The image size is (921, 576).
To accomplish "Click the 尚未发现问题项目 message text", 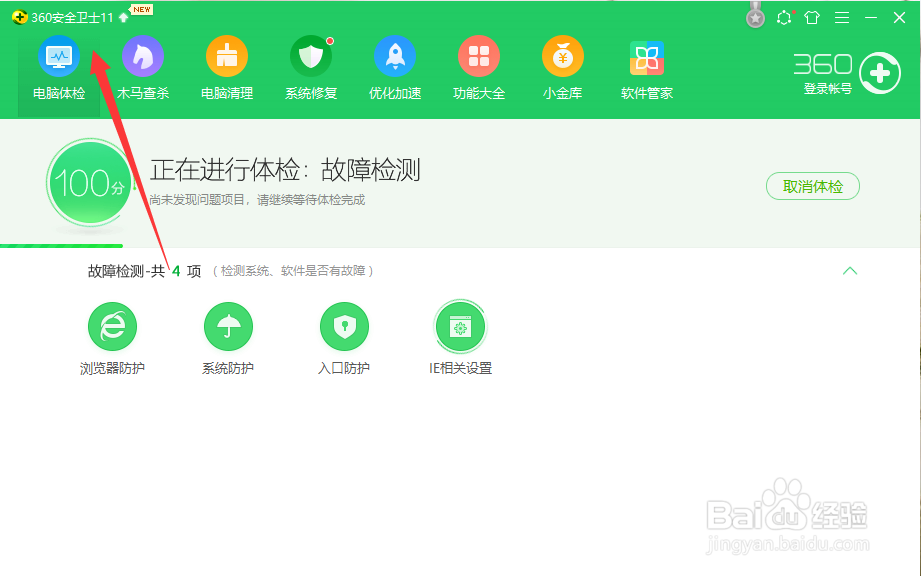I will (x=257, y=200).
